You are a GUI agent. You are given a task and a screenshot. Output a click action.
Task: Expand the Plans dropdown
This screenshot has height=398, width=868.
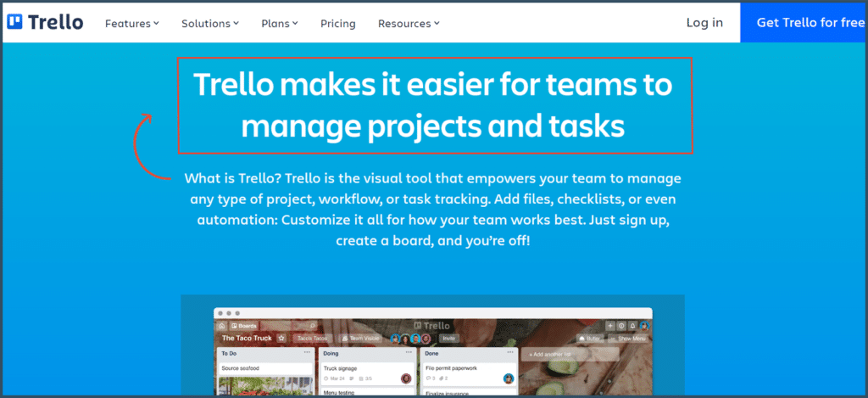click(x=280, y=23)
